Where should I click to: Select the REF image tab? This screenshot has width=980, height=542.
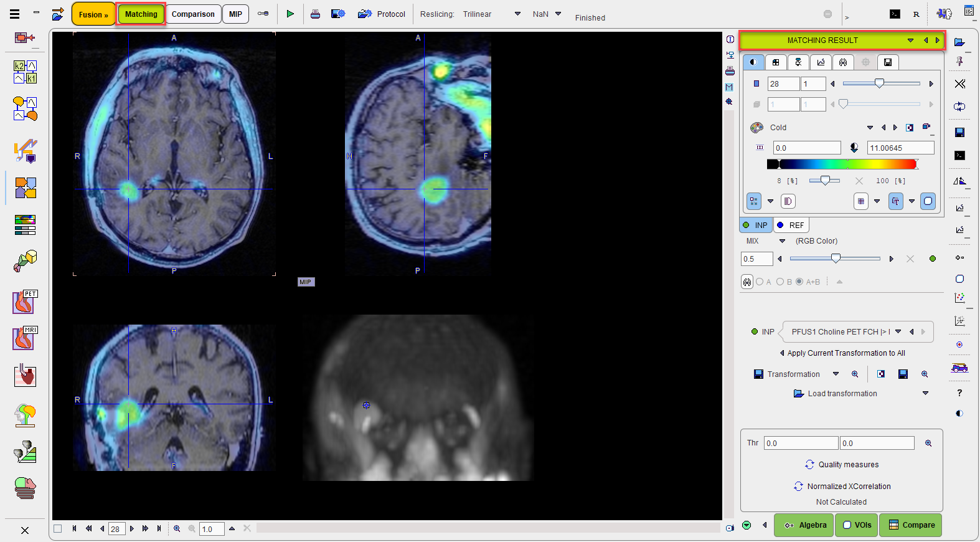[x=791, y=225]
